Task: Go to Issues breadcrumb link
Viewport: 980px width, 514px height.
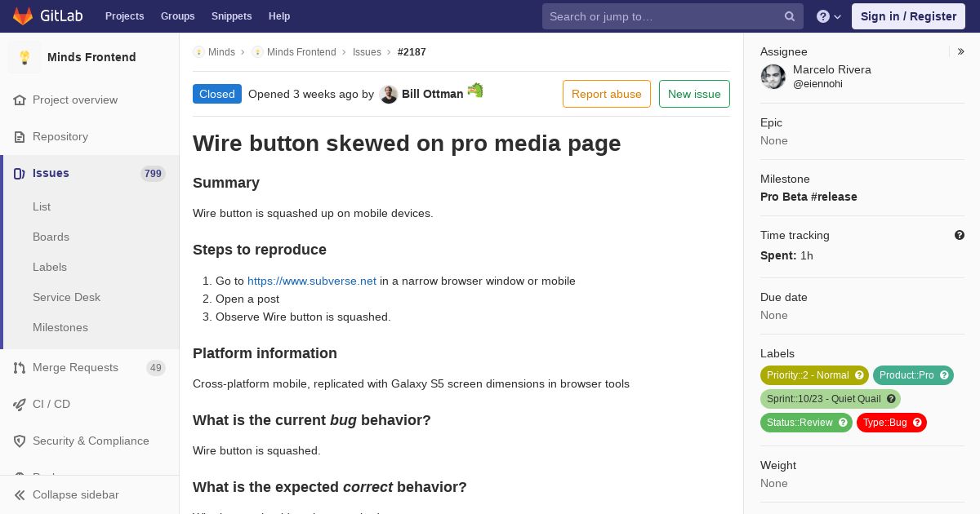Action: point(367,51)
